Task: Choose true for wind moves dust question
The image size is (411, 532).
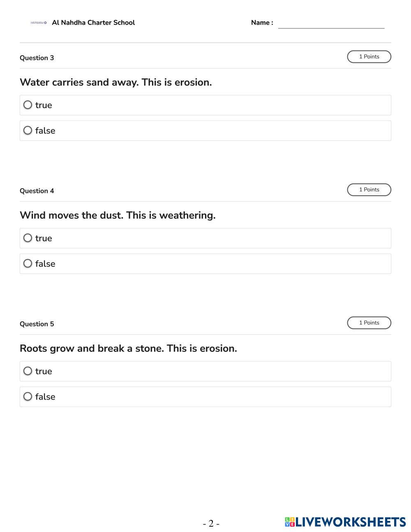Action: [x=28, y=238]
